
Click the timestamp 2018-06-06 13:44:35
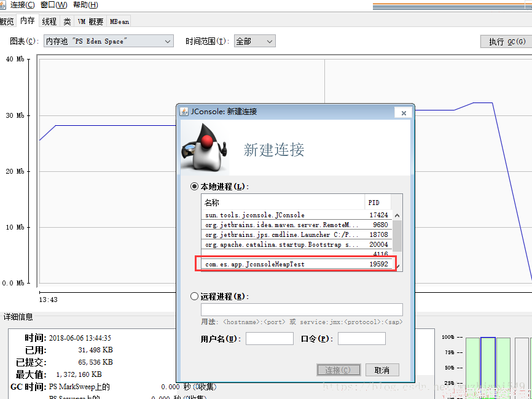pos(80,338)
